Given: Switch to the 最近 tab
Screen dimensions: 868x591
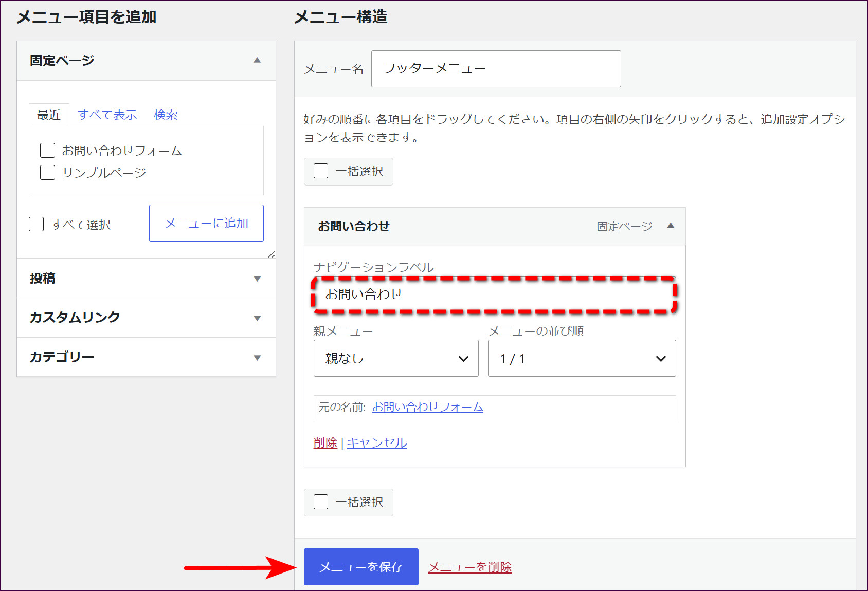Looking at the screenshot, I should coord(49,115).
